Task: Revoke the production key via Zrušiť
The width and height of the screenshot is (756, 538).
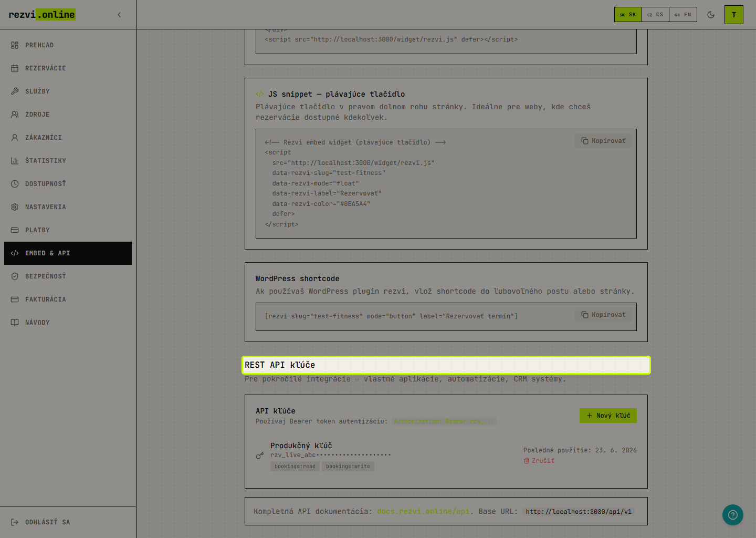Action: click(539, 461)
